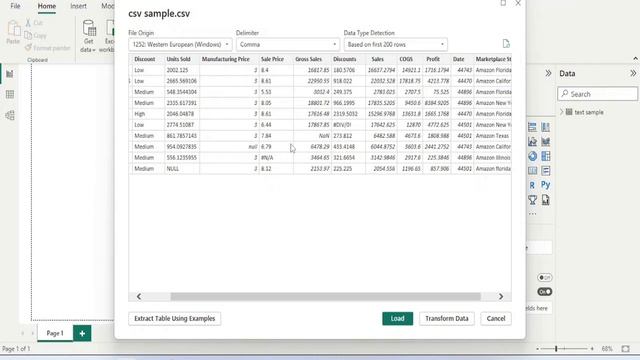Click the Profit column header
This screenshot has width=640, height=360.
(437, 59)
